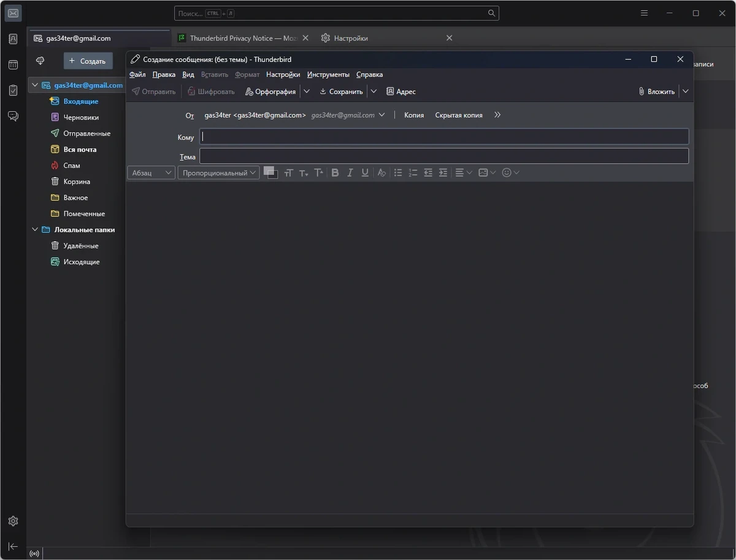Collapse the gas34ter@gmail.com account tree
This screenshot has width=736, height=560.
[x=35, y=85]
